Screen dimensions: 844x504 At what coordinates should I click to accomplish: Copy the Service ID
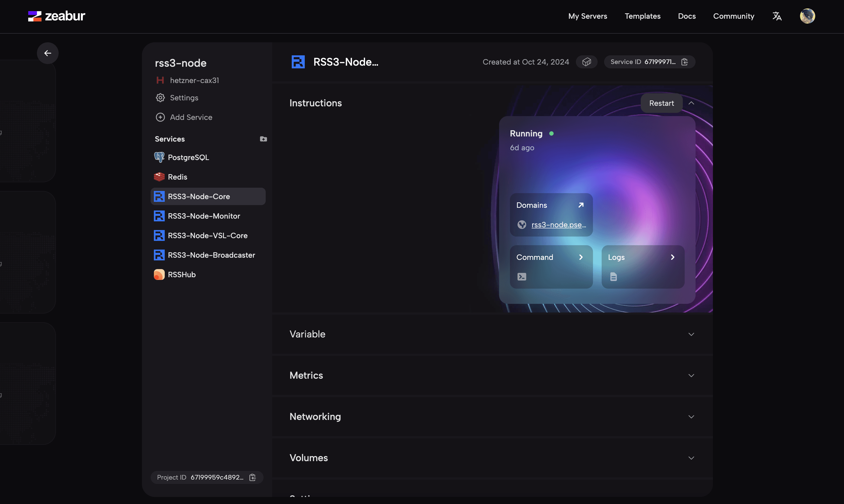tap(684, 62)
